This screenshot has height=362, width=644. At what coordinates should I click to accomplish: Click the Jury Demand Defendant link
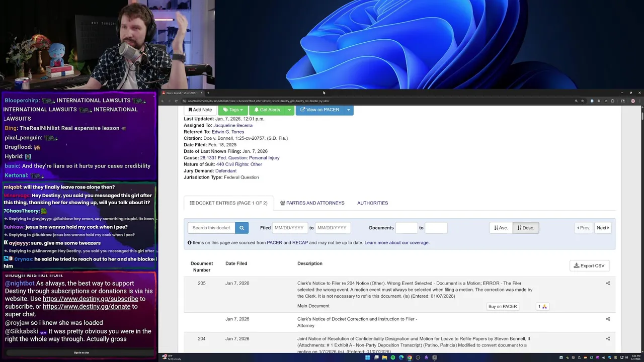[226, 171]
